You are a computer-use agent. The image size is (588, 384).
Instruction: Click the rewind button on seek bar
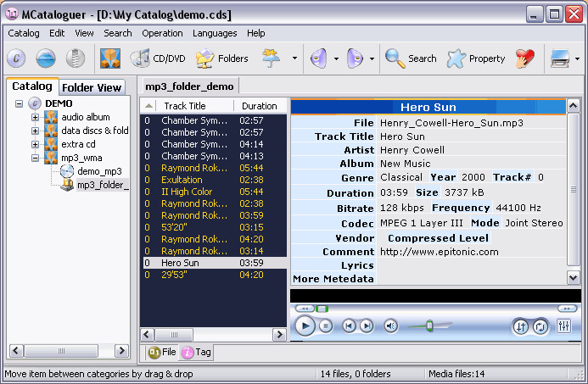(x=305, y=309)
